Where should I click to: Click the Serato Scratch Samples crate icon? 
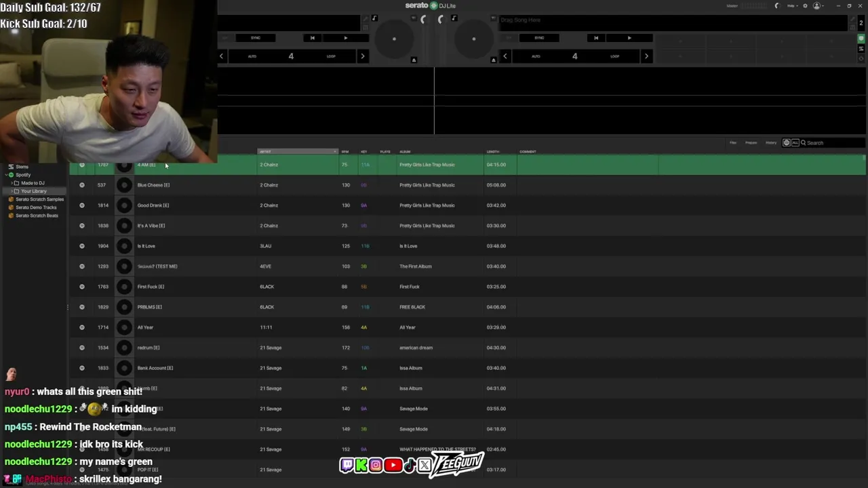pyautogui.click(x=11, y=199)
